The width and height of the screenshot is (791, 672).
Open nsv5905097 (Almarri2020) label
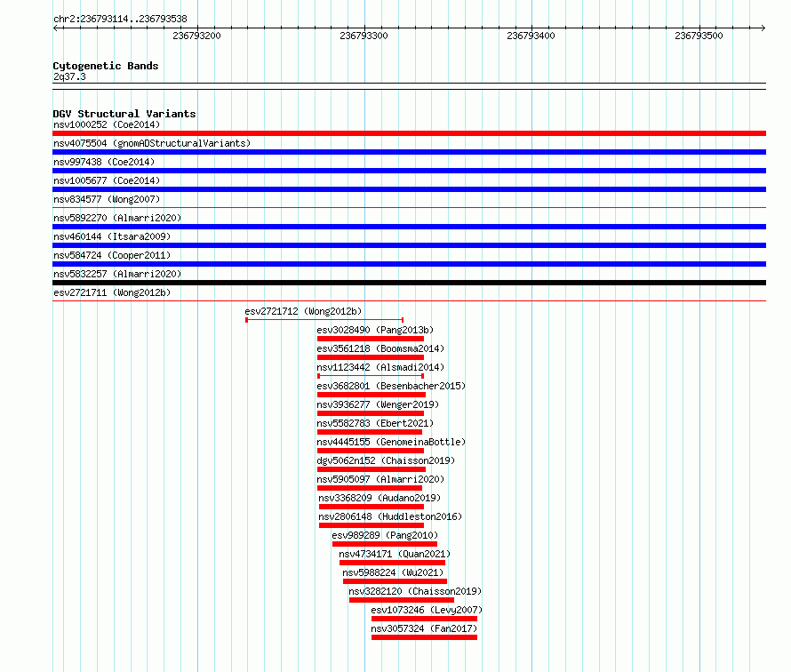[x=380, y=479]
